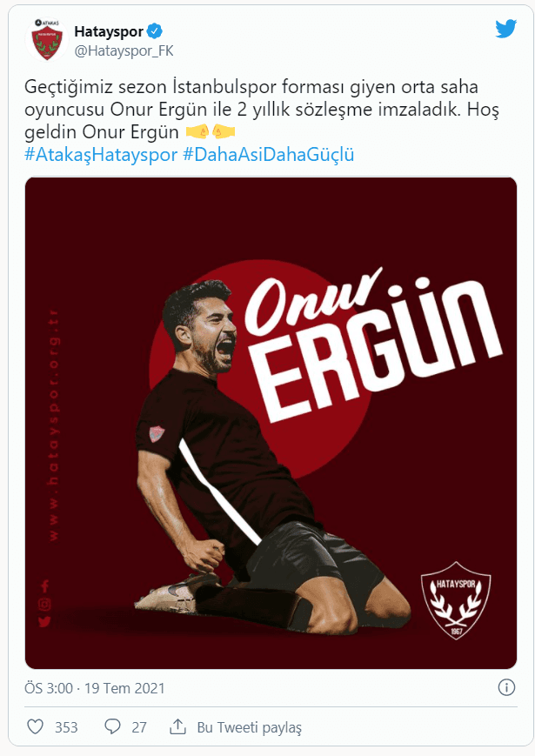Click the 353 likes count
This screenshot has width=535, height=756.
tap(66, 727)
